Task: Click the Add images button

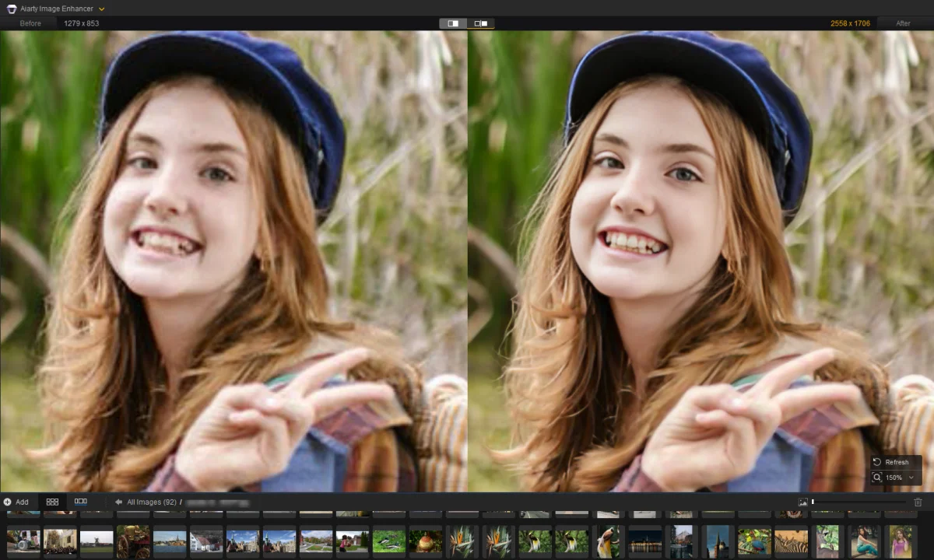Action: coord(16,502)
